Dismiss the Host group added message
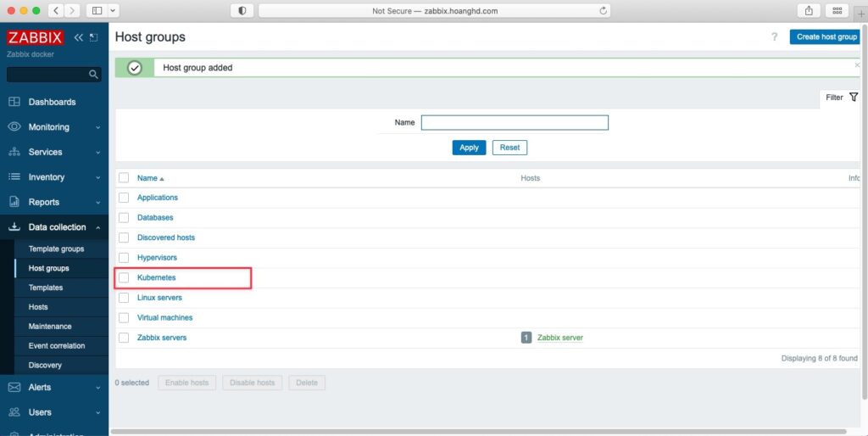The image size is (868, 436). [857, 64]
